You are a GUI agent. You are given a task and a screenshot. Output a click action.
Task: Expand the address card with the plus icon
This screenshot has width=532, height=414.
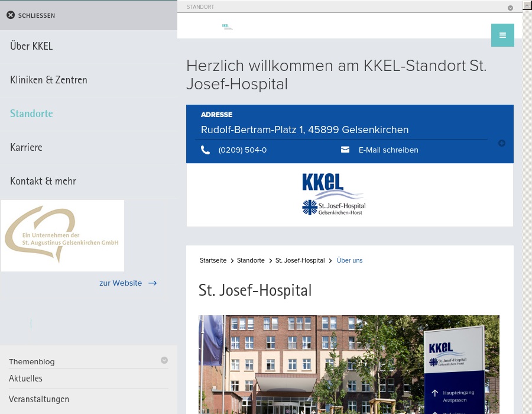click(502, 143)
